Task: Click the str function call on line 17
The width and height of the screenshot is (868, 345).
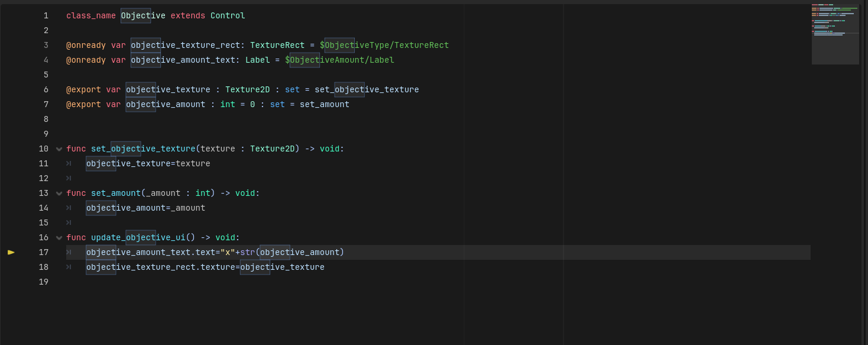Action: 248,252
